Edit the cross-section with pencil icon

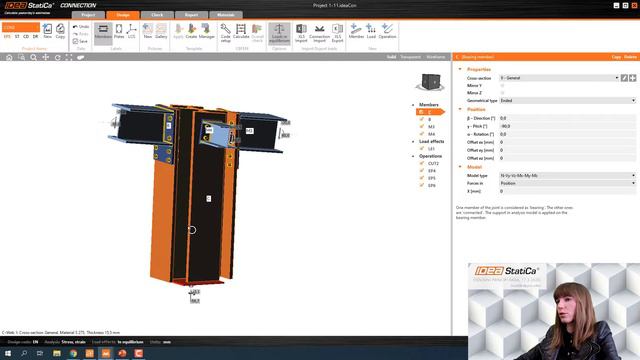coord(624,78)
